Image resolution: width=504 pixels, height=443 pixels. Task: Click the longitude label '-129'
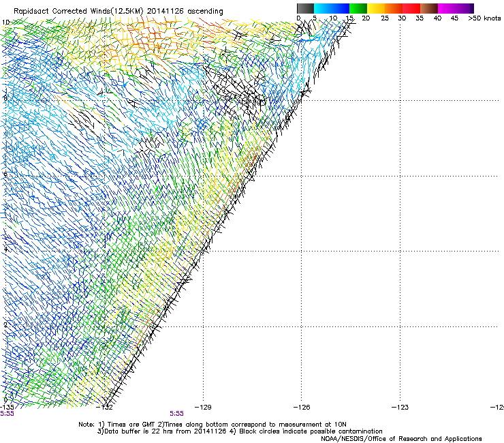click(x=203, y=408)
